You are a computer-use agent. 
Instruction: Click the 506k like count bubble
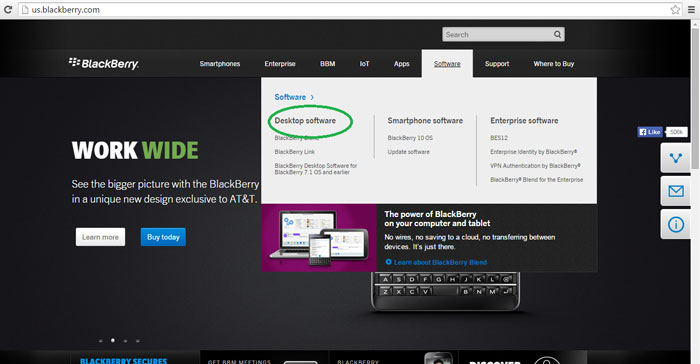tap(676, 132)
